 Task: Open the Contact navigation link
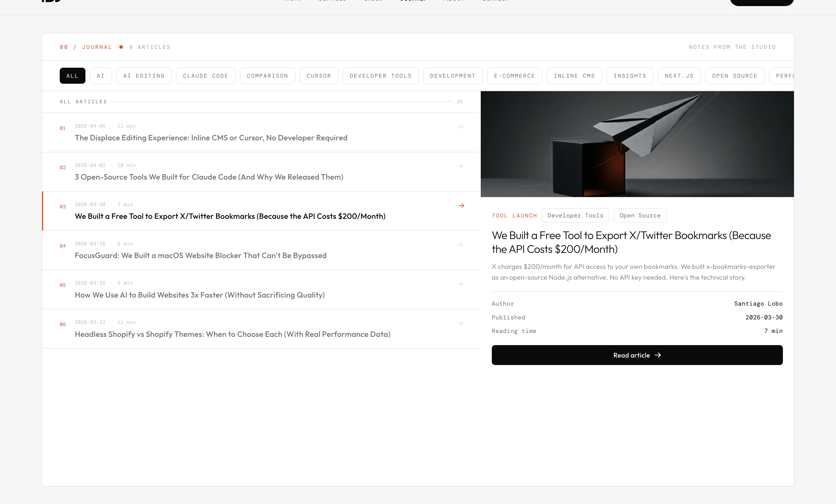(x=494, y=1)
